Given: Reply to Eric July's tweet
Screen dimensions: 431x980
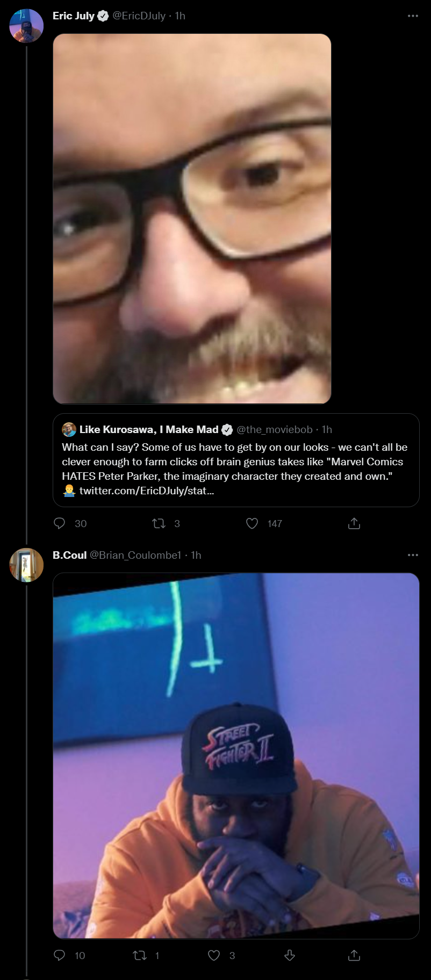Looking at the screenshot, I should [60, 523].
